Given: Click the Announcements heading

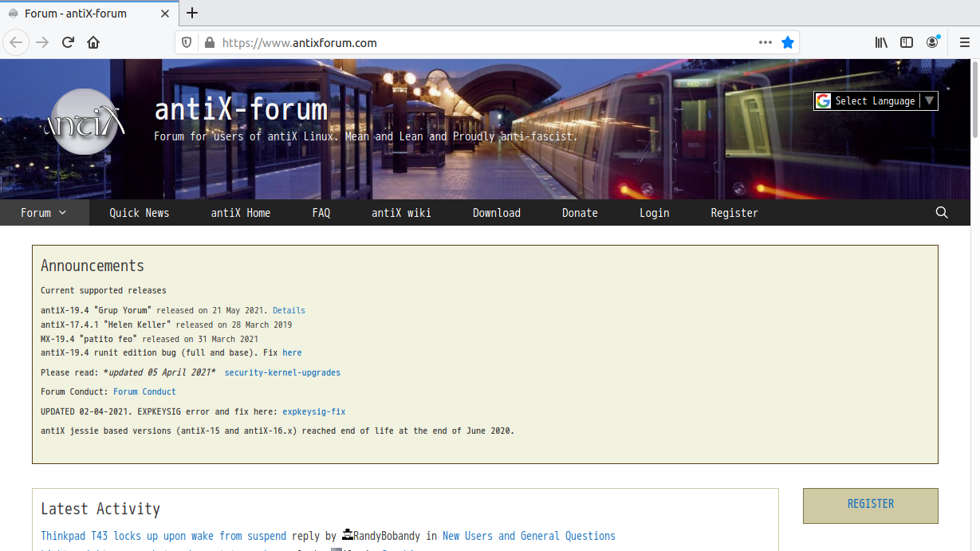Looking at the screenshot, I should coord(92,266).
